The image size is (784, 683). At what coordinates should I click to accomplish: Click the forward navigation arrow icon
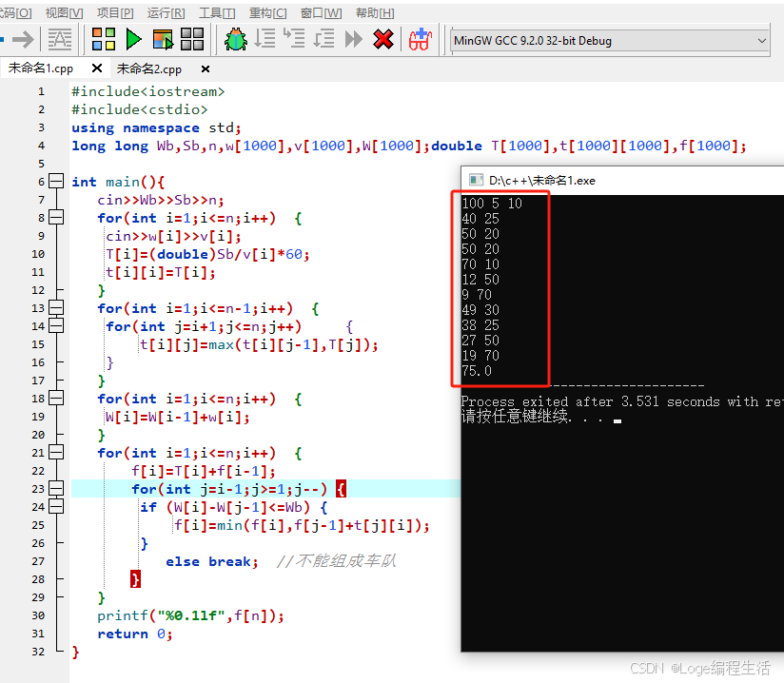[23, 40]
